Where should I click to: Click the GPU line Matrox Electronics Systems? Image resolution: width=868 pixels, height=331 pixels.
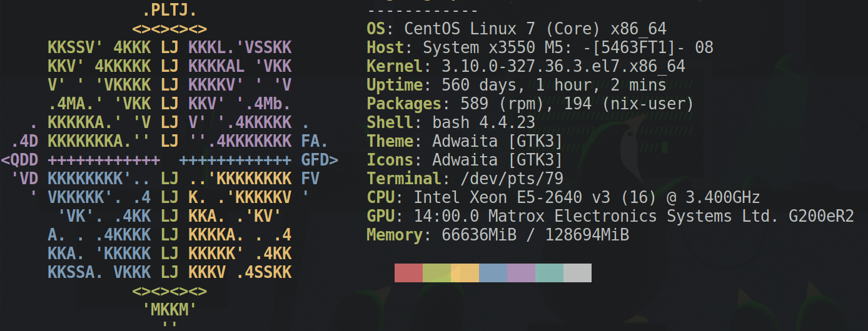point(610,217)
